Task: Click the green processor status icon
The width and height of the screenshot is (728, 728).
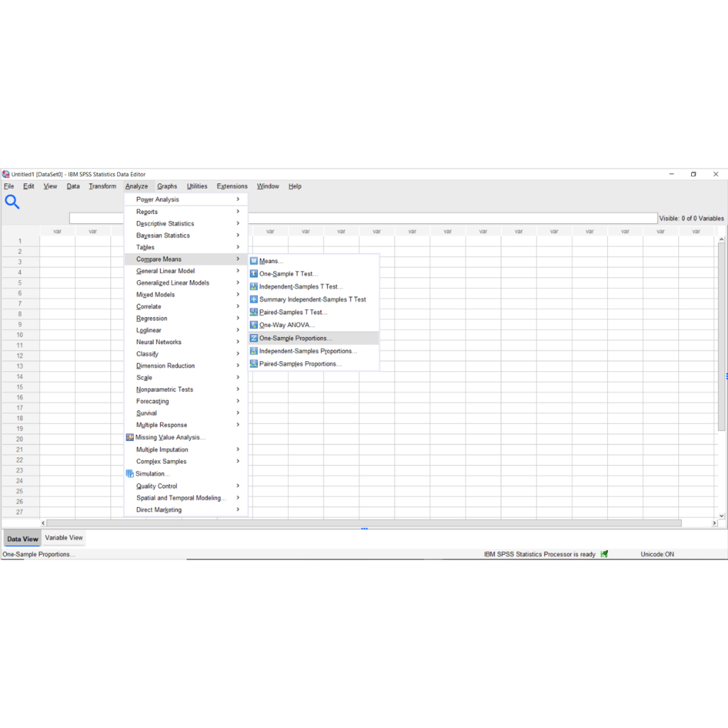Action: pyautogui.click(x=604, y=555)
